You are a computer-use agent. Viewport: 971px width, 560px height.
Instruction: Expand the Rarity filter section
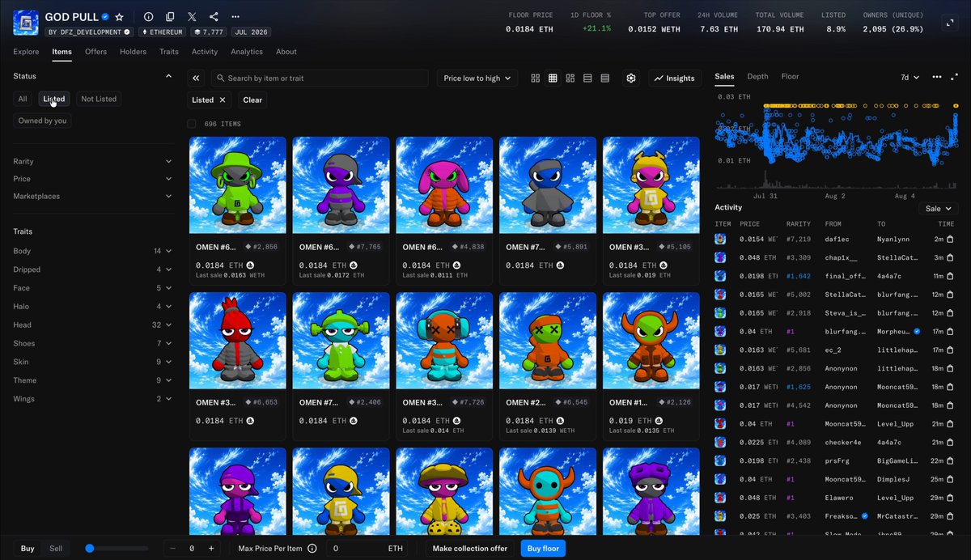(92, 161)
